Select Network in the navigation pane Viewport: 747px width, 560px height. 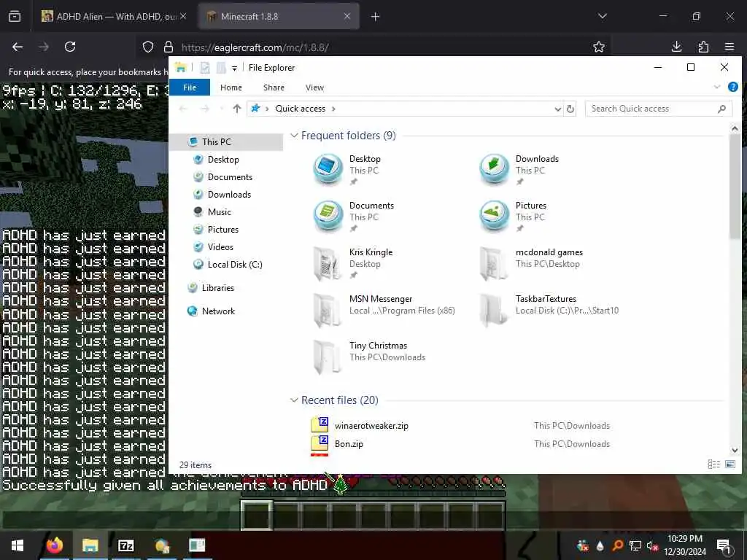(x=218, y=311)
